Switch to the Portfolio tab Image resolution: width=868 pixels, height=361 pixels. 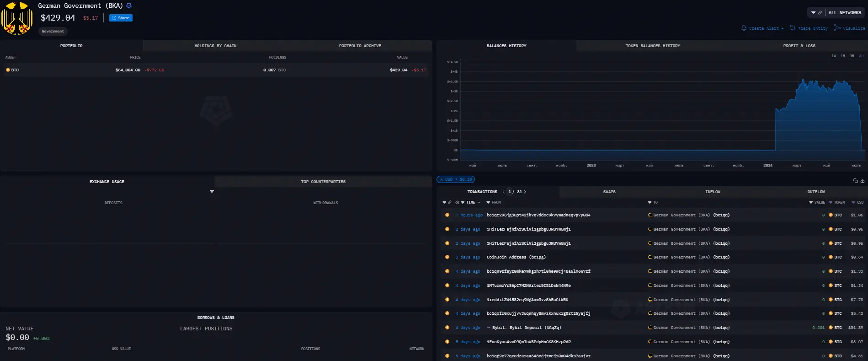tap(71, 46)
